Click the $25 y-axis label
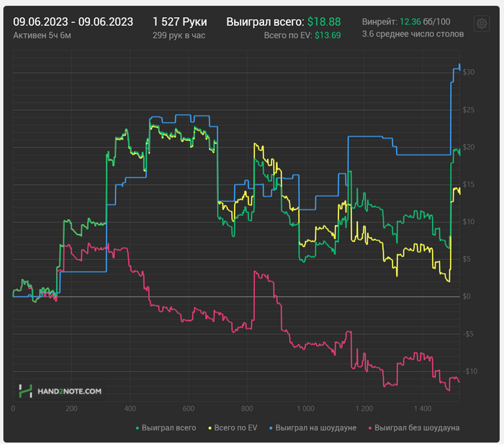The height and width of the screenshot is (444, 504). point(468,110)
